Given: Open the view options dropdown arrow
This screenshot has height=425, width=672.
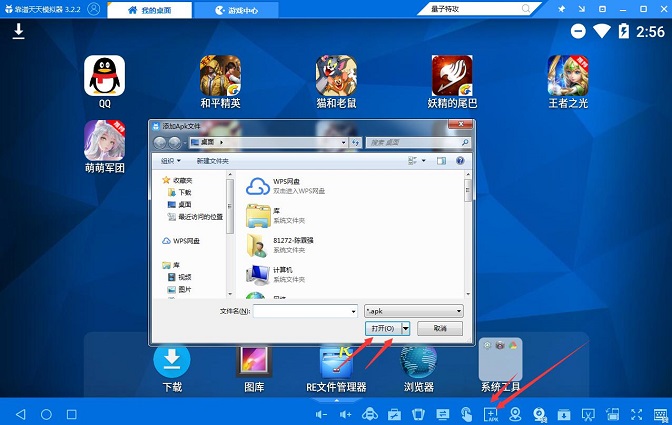Looking at the screenshot, I should 424,161.
